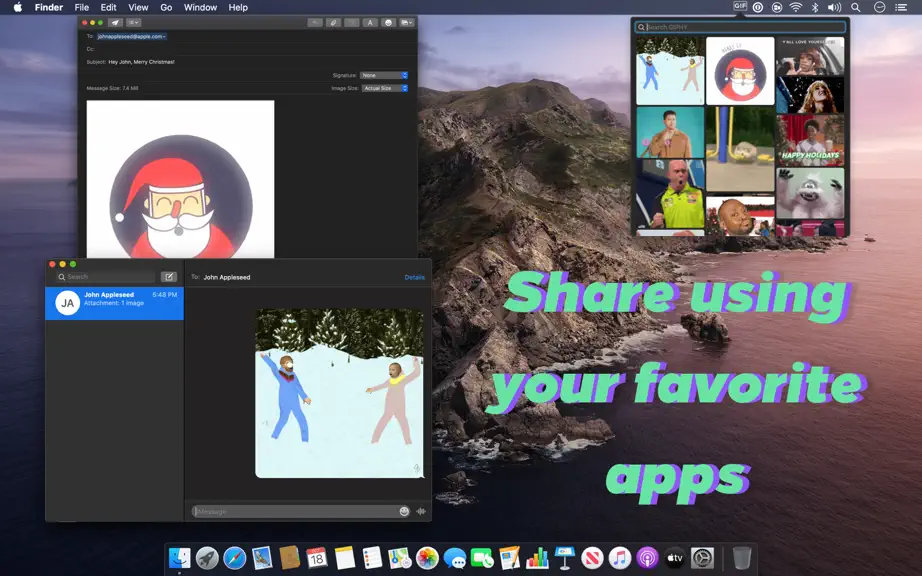922x576 pixels.
Task: Compose a new message in Messages
Action: coord(169,277)
